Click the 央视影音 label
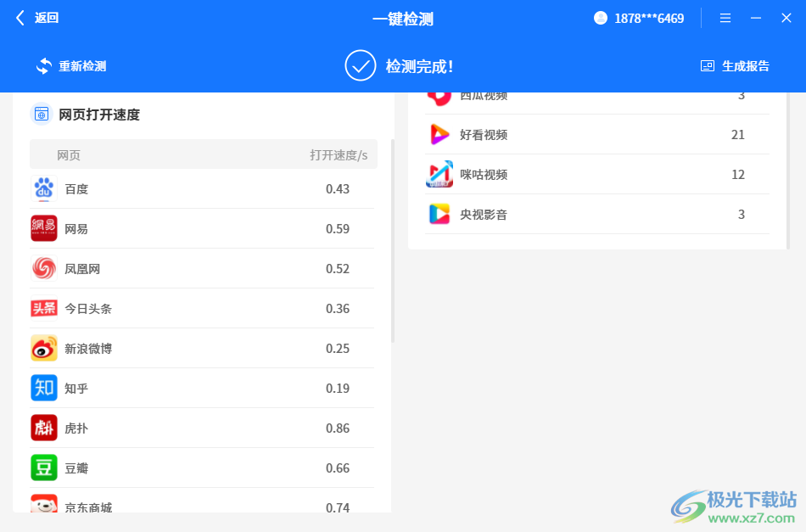This screenshot has height=532, width=806. pos(484,215)
